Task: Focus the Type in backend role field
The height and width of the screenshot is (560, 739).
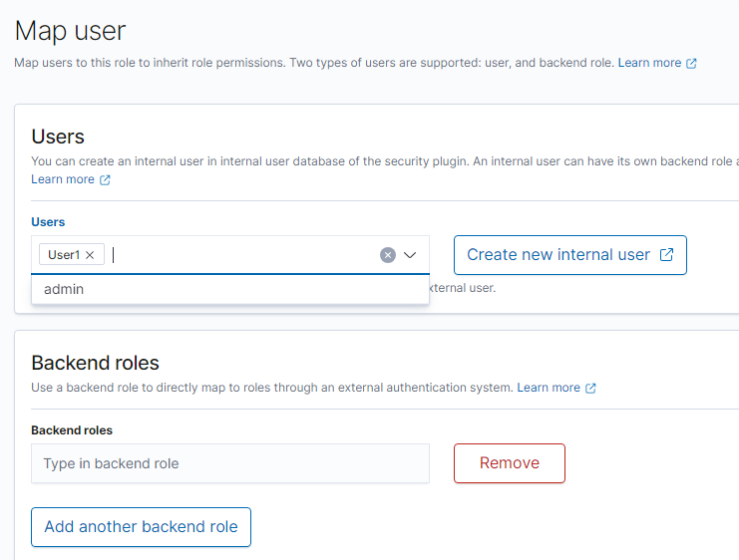Action: click(230, 463)
